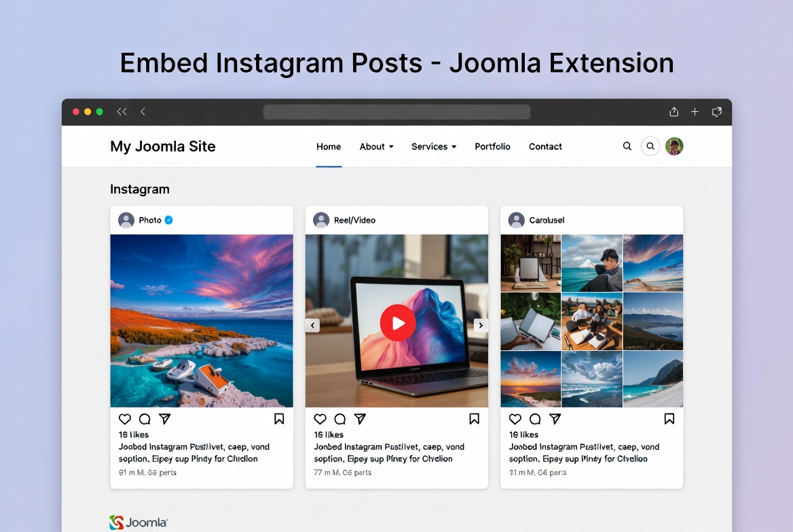Go to previous slide in Reel/Video post
The image size is (793, 532).
point(312,325)
